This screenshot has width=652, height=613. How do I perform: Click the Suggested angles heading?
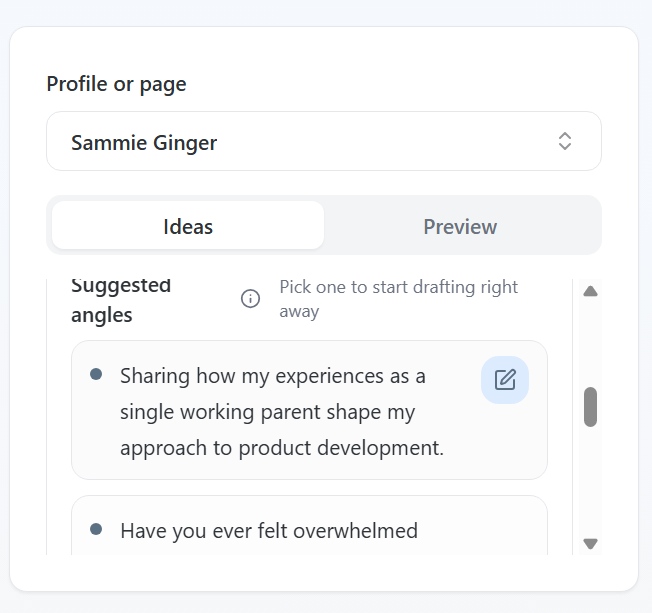click(121, 300)
